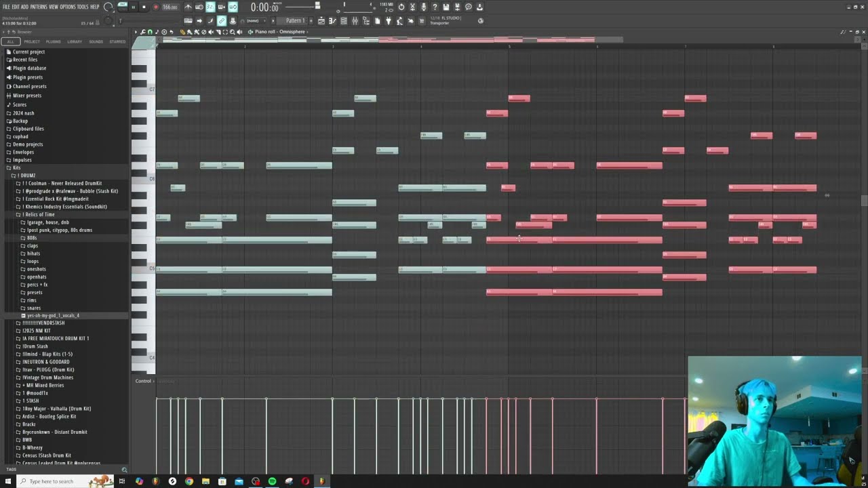The height and width of the screenshot is (488, 868).
Task: Collapse the '! Relics of Time' folder
Action: pyautogui.click(x=39, y=213)
